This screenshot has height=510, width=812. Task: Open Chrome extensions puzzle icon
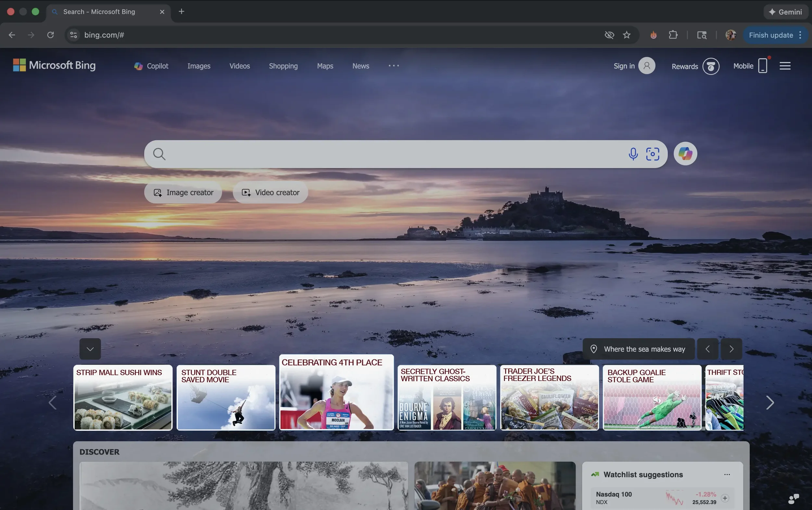(x=673, y=35)
